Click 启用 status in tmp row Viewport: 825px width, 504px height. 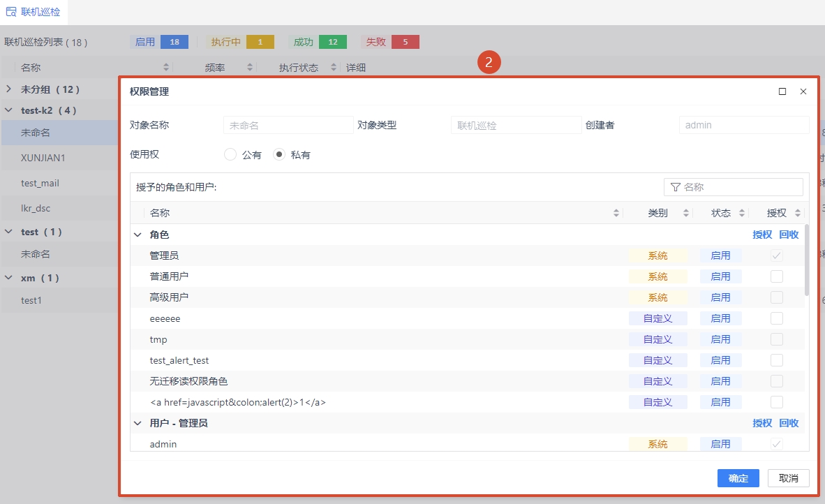720,339
